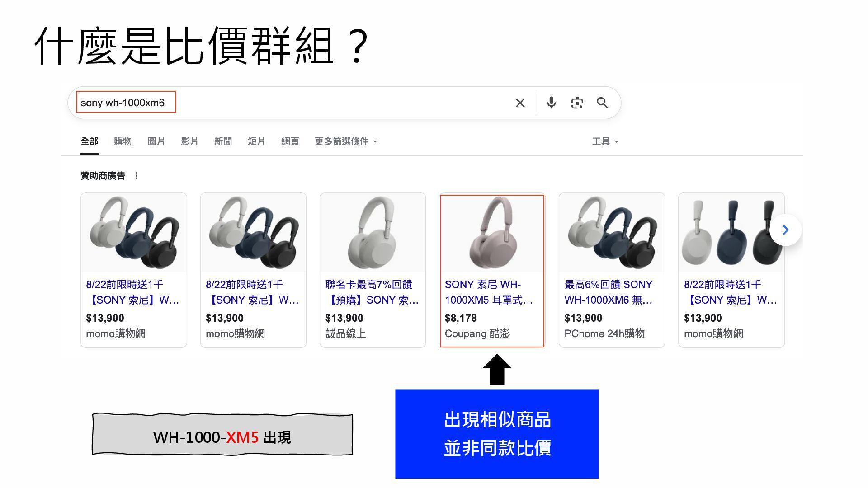Image resolution: width=868 pixels, height=488 pixels.
Task: Open the 影片 results tab
Action: click(189, 141)
